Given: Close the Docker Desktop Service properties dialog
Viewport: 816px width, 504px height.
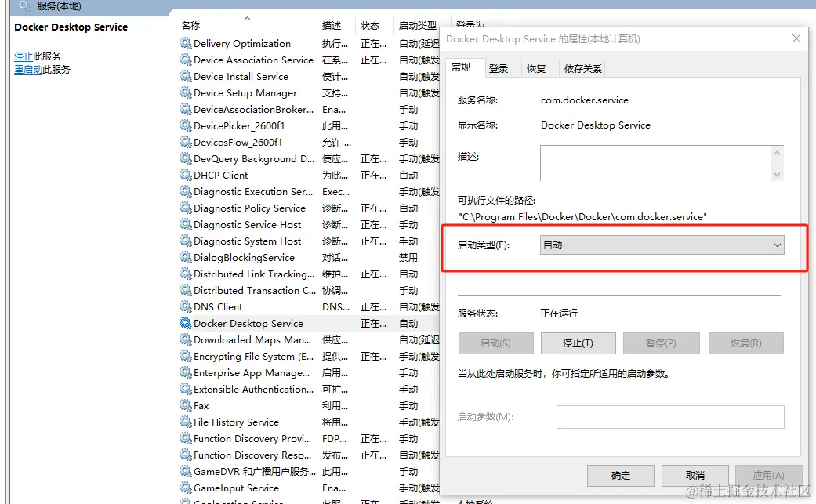Looking at the screenshot, I should [x=796, y=38].
